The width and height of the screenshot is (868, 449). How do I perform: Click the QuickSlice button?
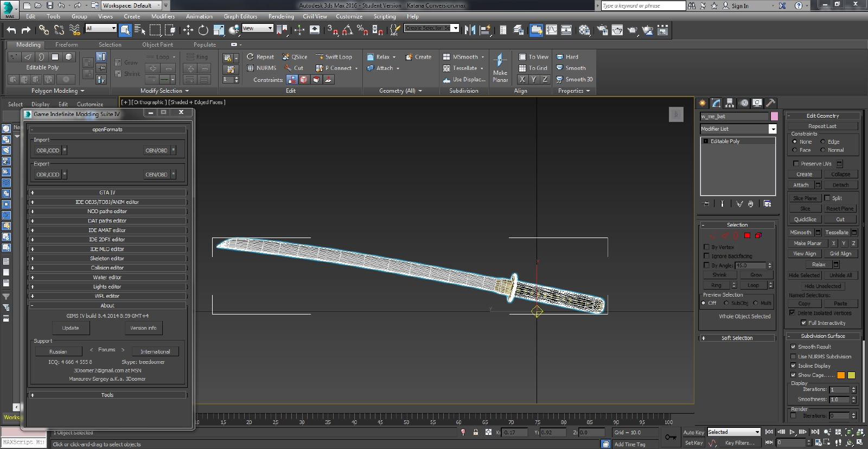pos(805,220)
